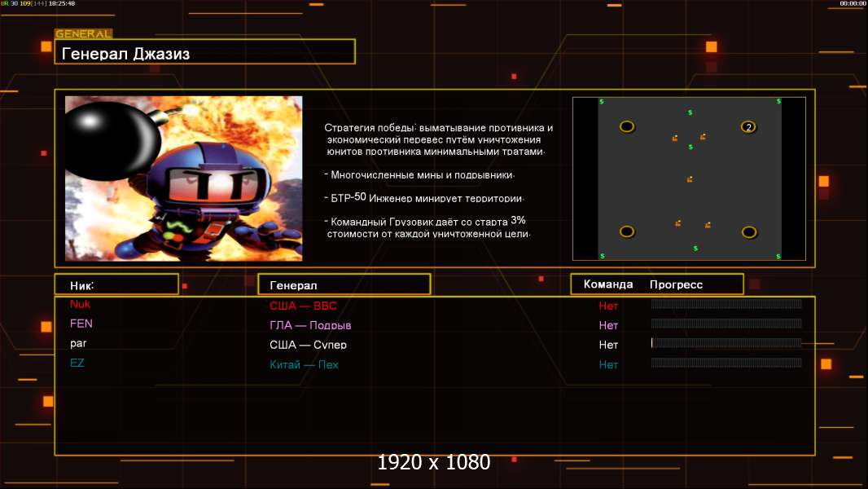Select the Команда column header
The width and height of the screenshot is (868, 489).
coord(607,284)
